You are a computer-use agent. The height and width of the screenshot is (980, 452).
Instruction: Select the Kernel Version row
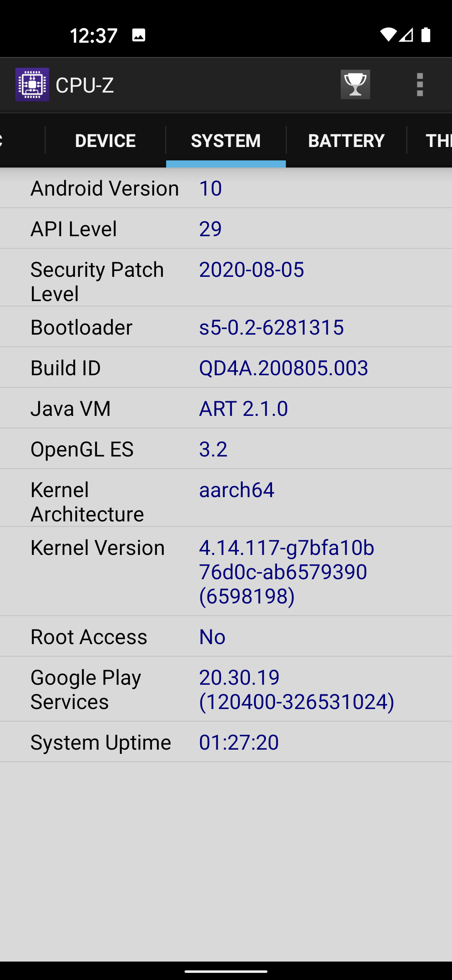pos(226,571)
